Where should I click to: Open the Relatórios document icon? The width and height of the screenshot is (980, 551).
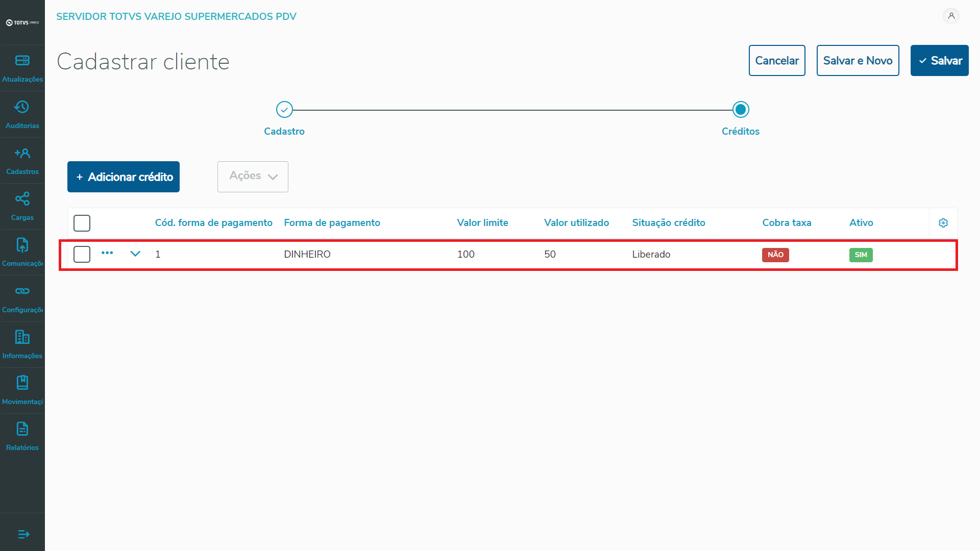22,429
